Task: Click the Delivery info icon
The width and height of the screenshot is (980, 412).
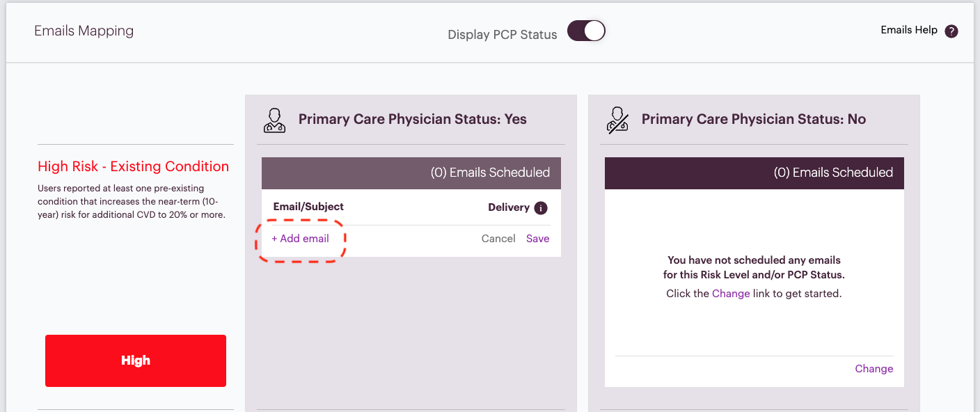Action: pos(541,208)
